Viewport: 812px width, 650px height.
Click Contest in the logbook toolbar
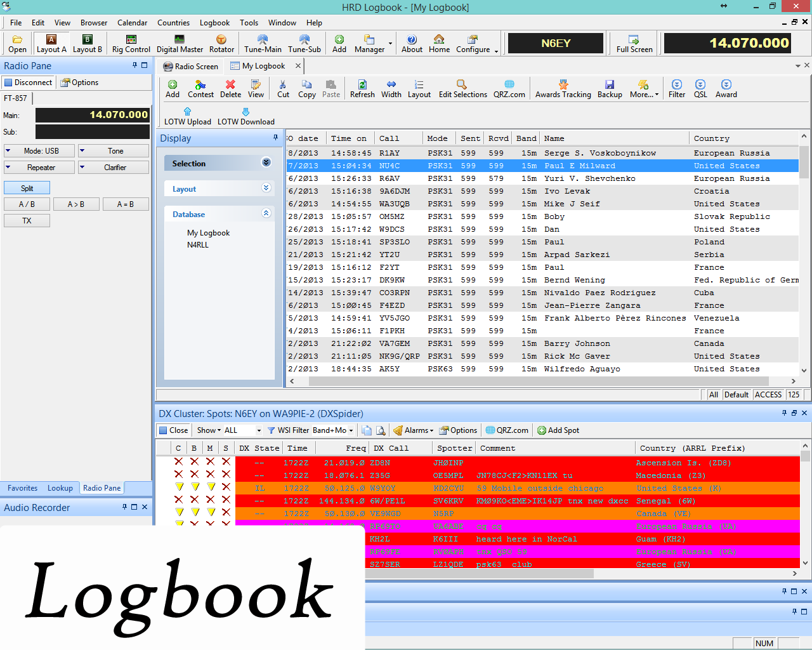[200, 89]
